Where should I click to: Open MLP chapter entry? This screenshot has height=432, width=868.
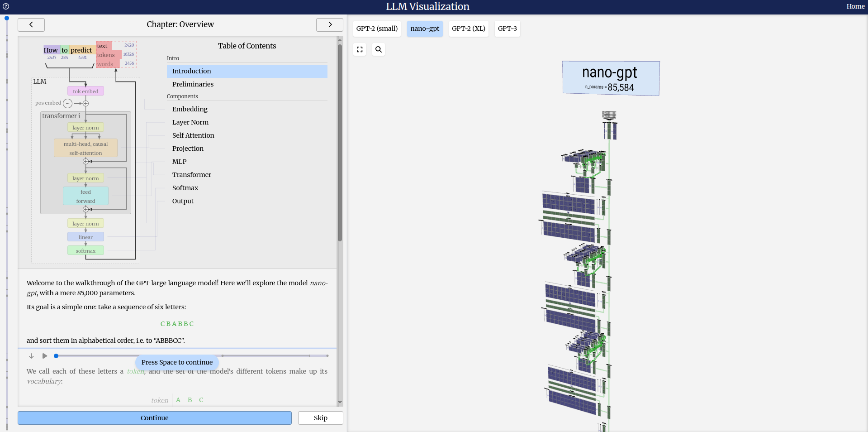click(247, 162)
